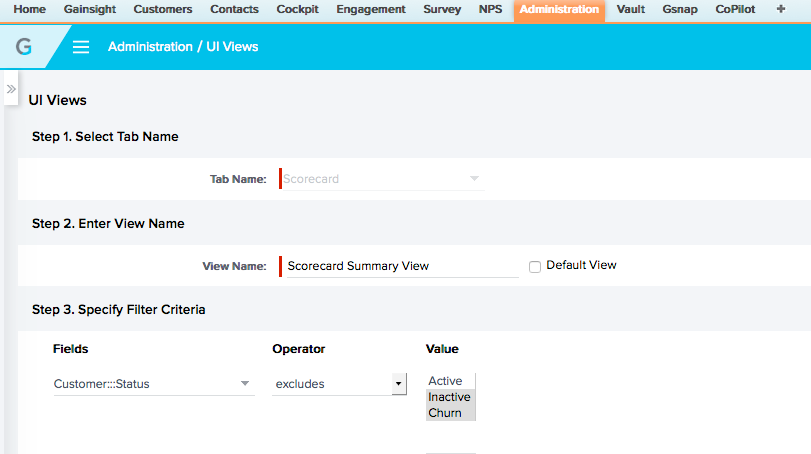Click the Step 1. Select Tab Name heading

click(105, 137)
